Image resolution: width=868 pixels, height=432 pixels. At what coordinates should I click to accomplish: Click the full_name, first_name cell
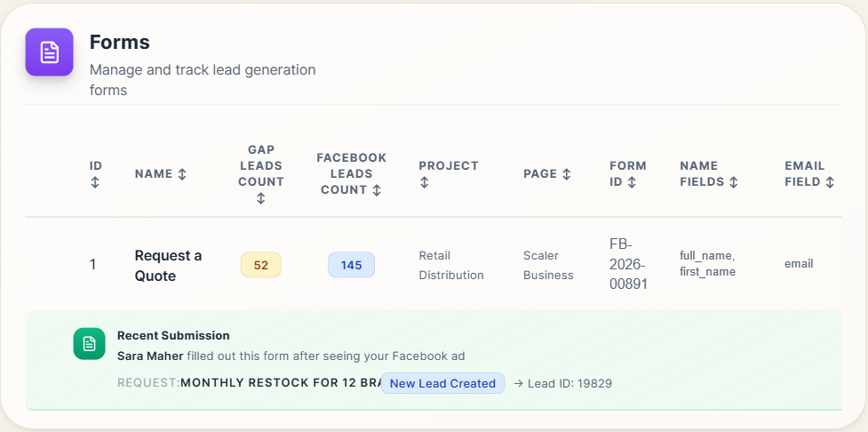pyautogui.click(x=707, y=264)
